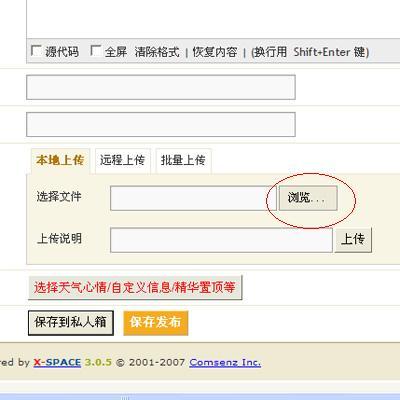Click 清除格式 to clear formatting

(x=157, y=52)
